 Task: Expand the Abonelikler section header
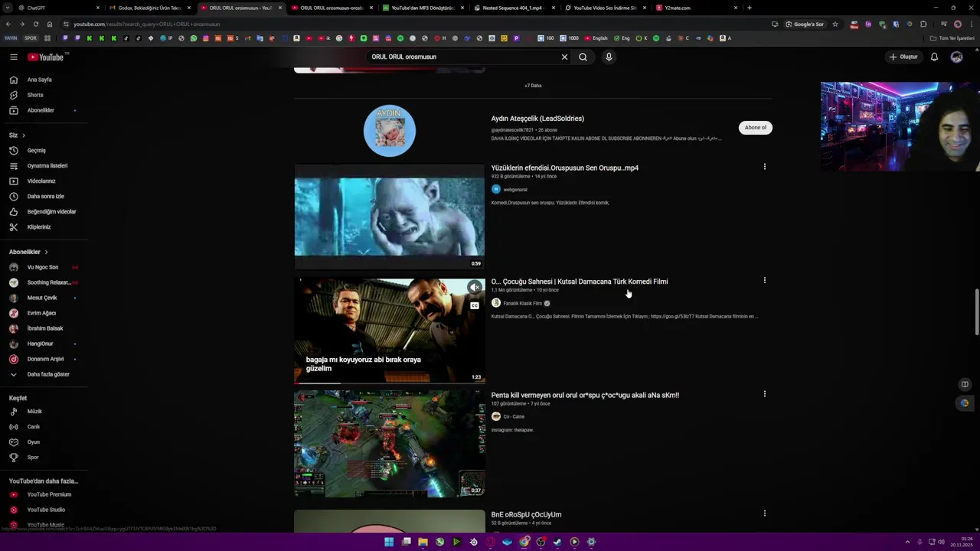(28, 252)
